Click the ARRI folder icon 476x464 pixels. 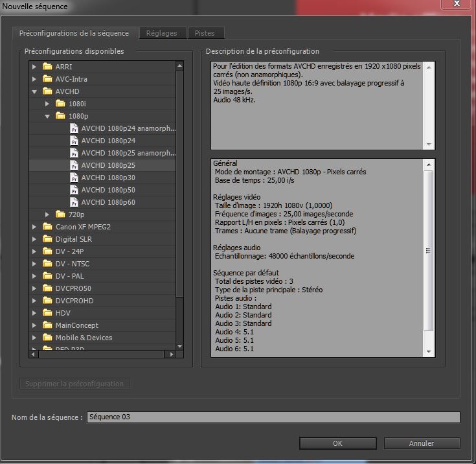[x=47, y=66]
